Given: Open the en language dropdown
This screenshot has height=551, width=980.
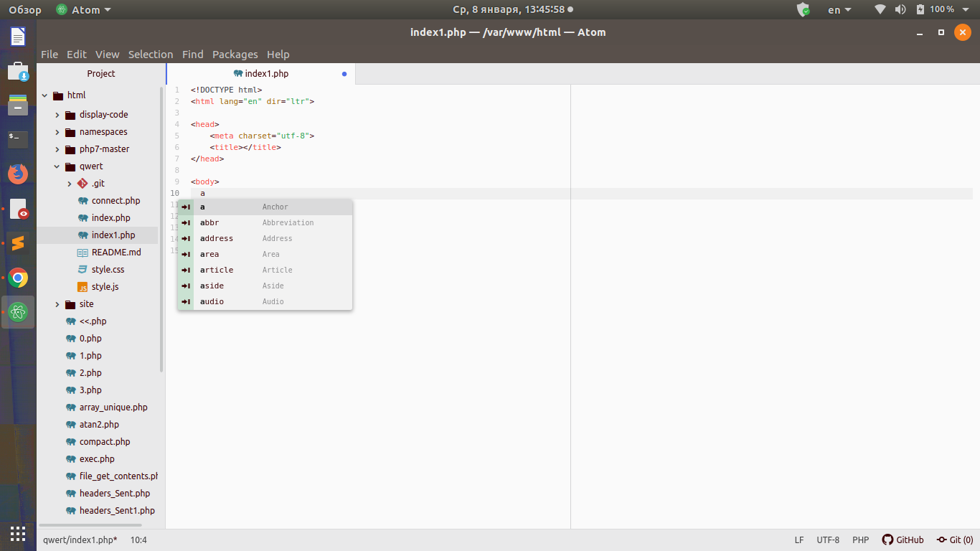Looking at the screenshot, I should (839, 10).
